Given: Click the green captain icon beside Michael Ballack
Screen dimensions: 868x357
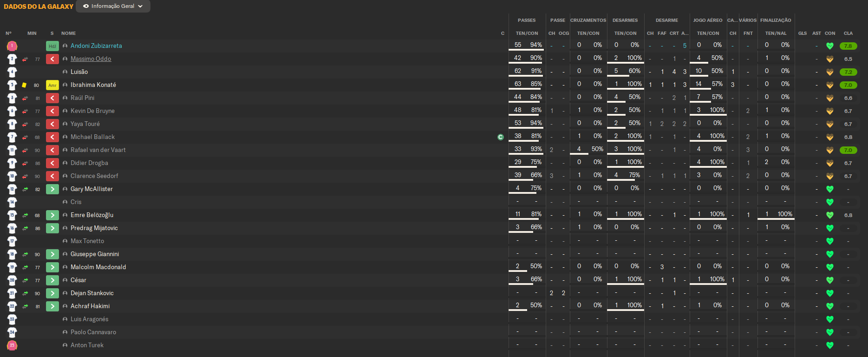Looking at the screenshot, I should (x=501, y=137).
